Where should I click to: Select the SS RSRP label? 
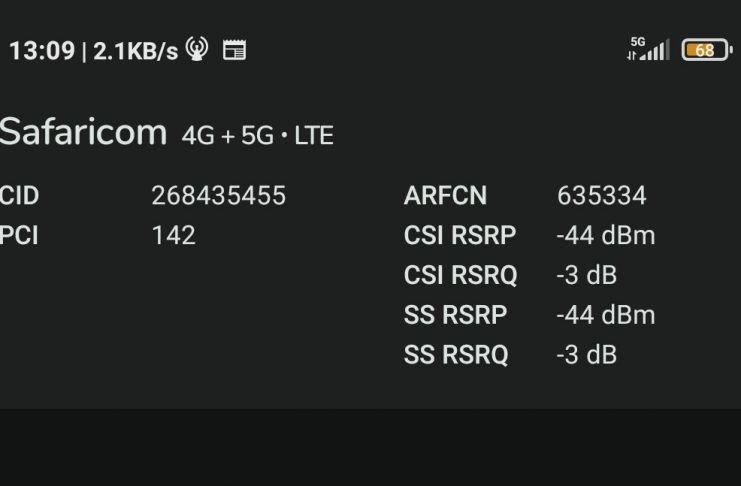tap(456, 315)
